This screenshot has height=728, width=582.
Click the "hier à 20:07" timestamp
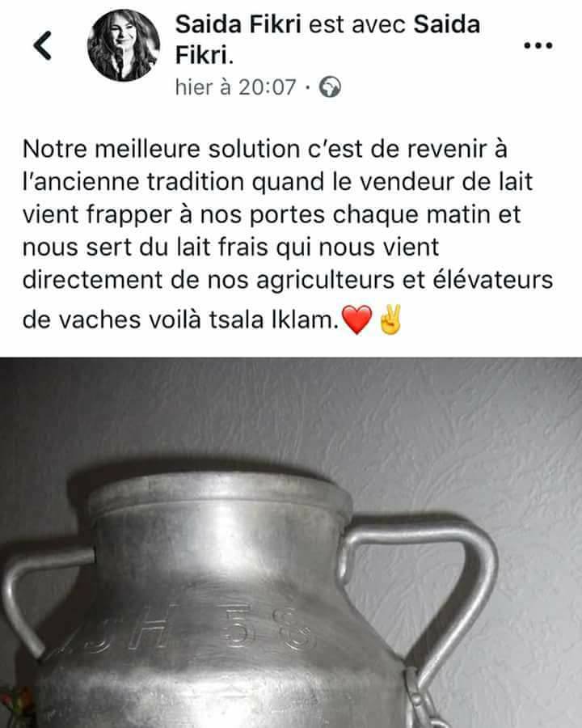click(x=235, y=87)
